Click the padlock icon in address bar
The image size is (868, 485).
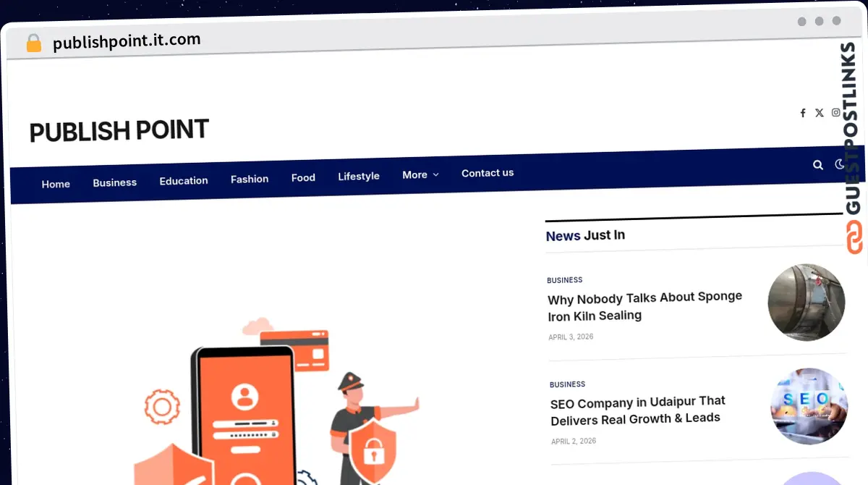pyautogui.click(x=33, y=43)
